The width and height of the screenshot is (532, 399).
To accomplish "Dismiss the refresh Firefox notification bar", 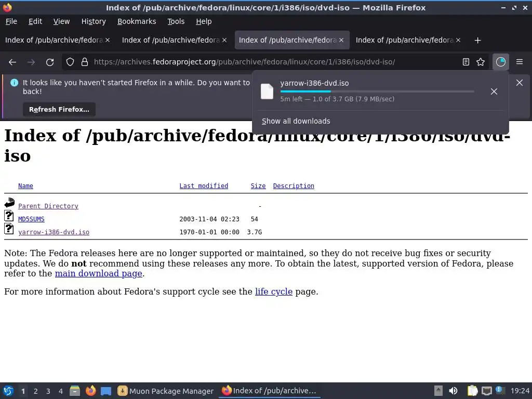I will point(520,83).
